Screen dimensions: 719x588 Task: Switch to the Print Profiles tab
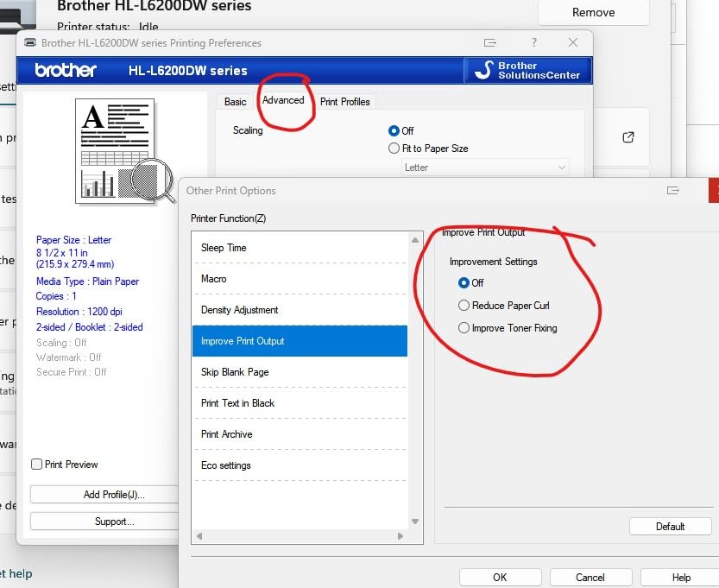345,102
